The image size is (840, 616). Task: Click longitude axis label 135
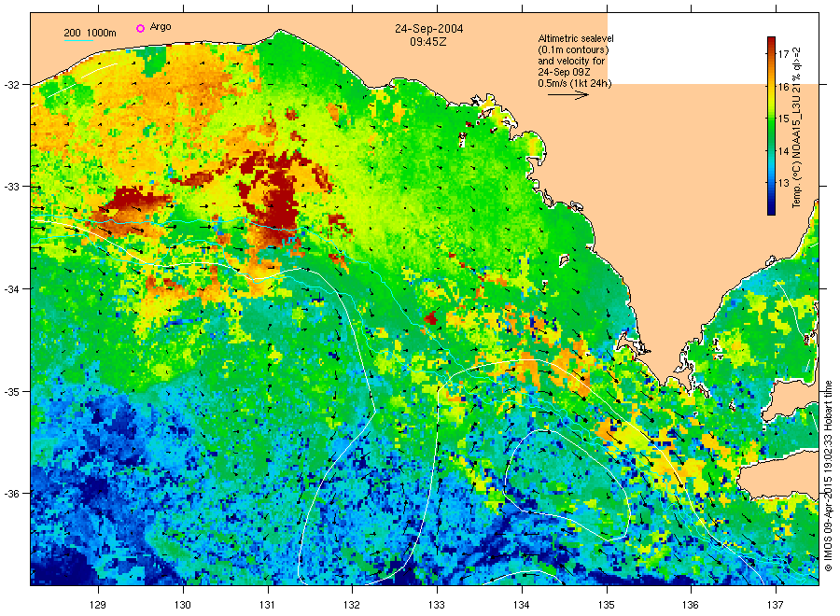click(607, 605)
